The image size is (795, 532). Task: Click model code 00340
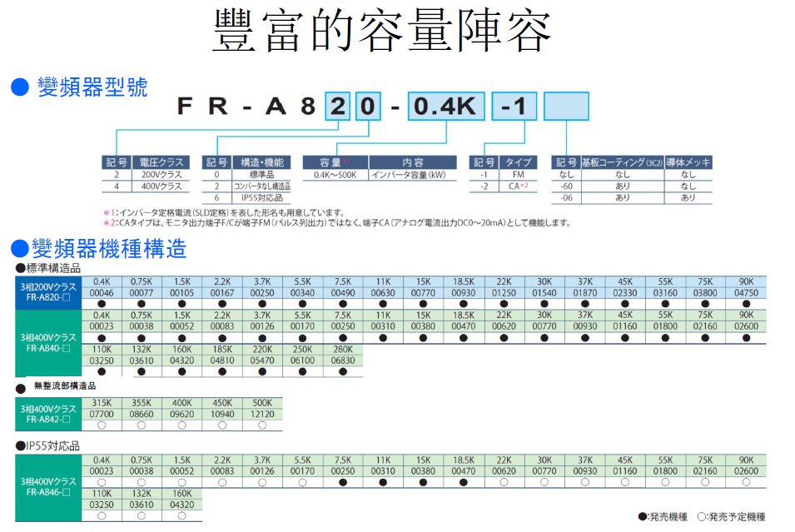tap(303, 293)
